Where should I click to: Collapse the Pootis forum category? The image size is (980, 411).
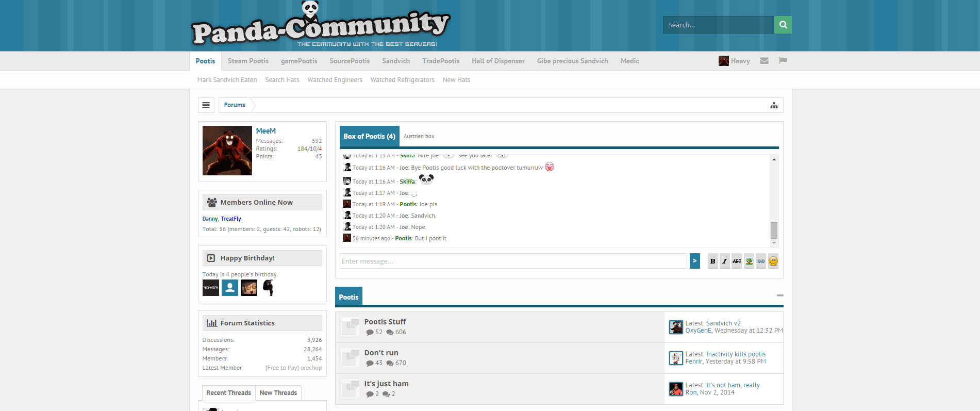(779, 295)
